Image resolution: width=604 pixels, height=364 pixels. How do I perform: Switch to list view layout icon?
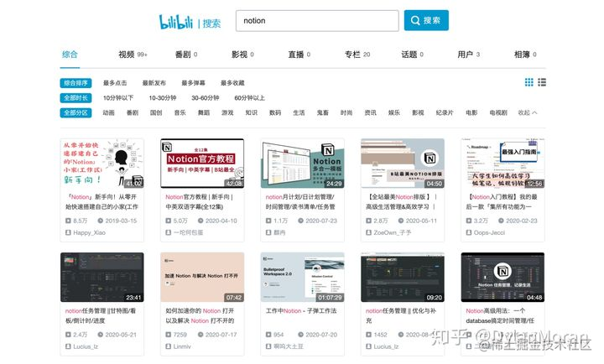click(542, 82)
